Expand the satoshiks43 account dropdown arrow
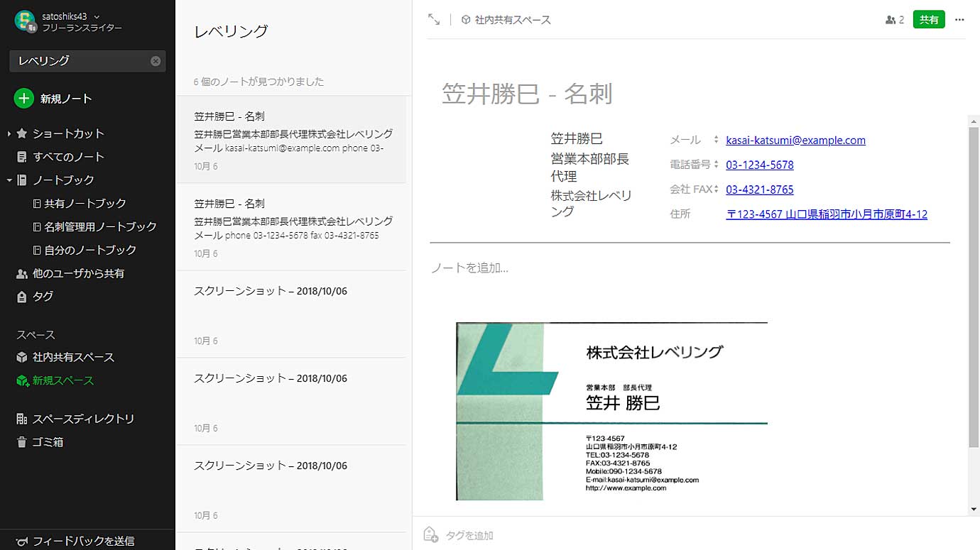Viewport: 980px width, 550px height. click(97, 16)
